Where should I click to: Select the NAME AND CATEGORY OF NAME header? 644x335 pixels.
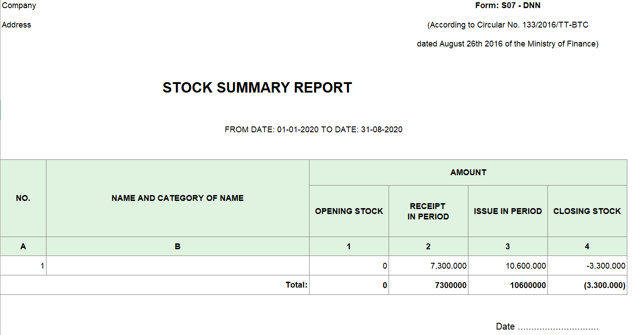click(177, 198)
